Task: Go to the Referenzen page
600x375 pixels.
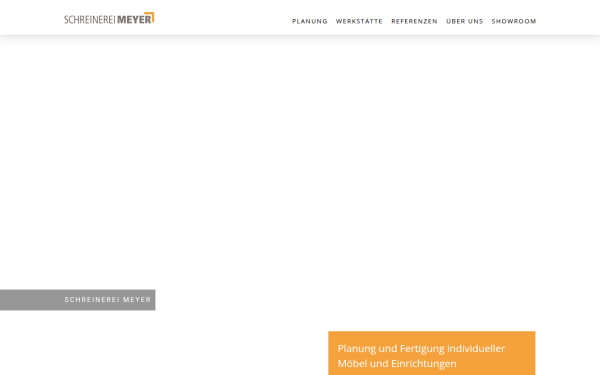Action: click(414, 21)
